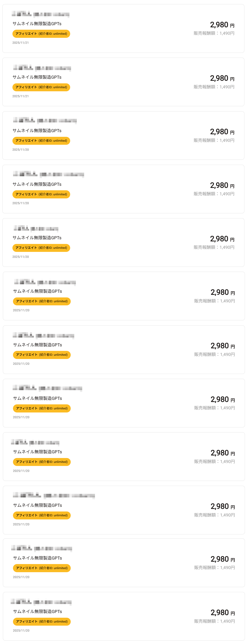Click the affiliate badge in the first sale card

(41, 34)
